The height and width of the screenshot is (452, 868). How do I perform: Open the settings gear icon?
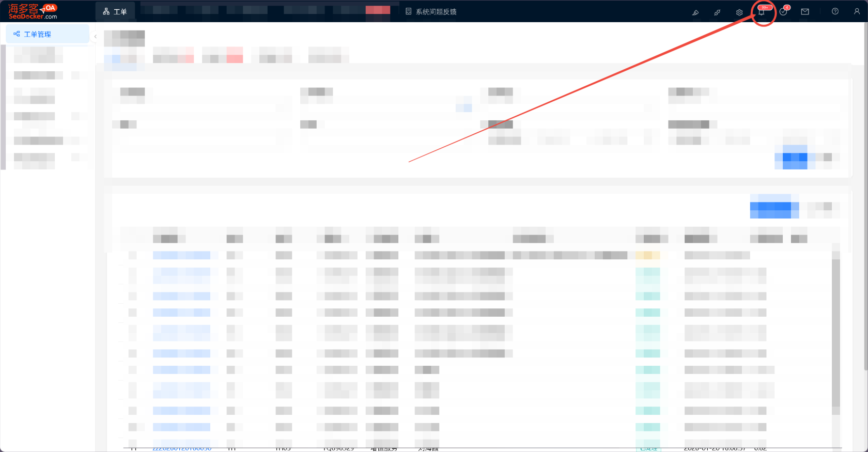pos(739,12)
